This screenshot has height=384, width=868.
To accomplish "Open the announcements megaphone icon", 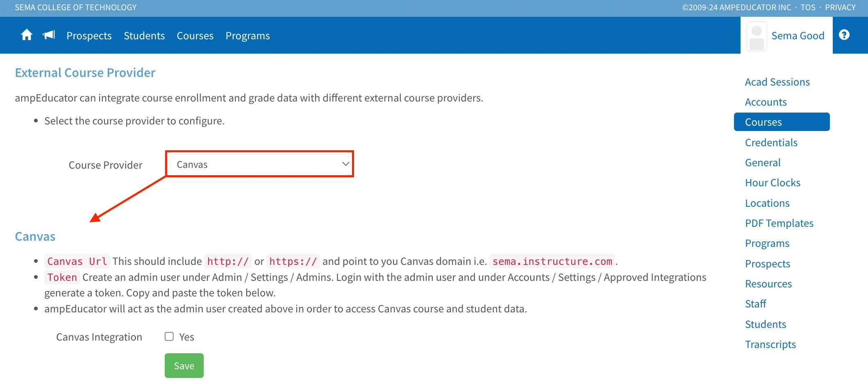I will (49, 35).
